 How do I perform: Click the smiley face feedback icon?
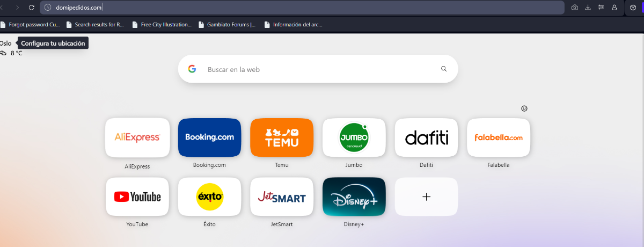click(524, 108)
